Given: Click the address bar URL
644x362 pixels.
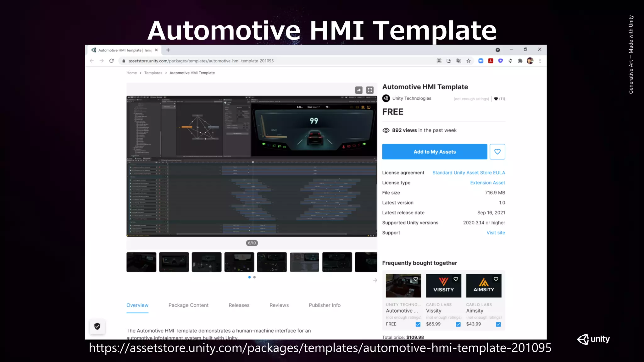Looking at the screenshot, I should coord(201,61).
